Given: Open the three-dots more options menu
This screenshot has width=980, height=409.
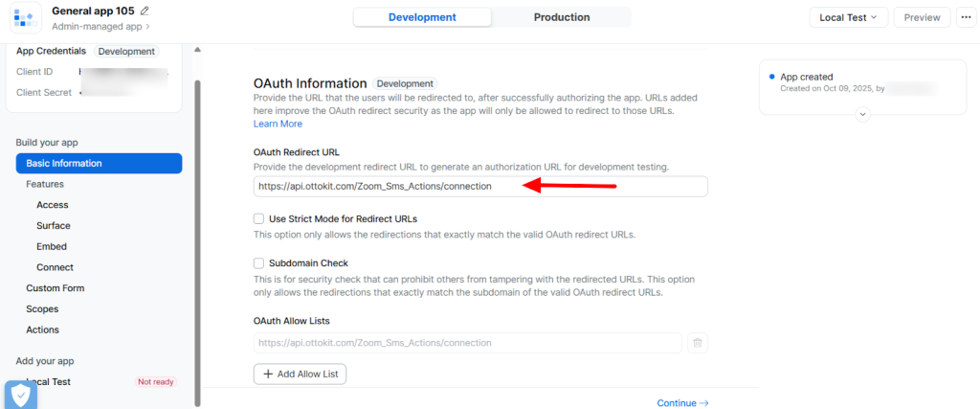Looking at the screenshot, I should click(x=967, y=17).
